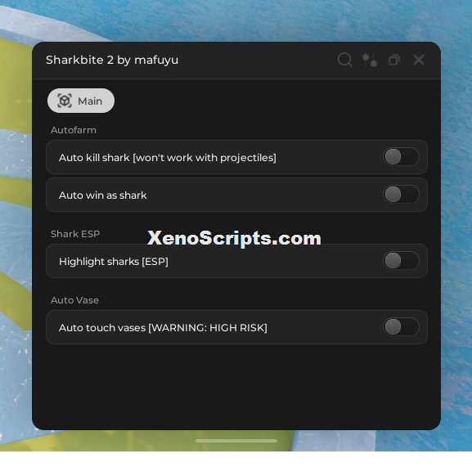Close the Sharkbite 2 script window
This screenshot has height=476, width=472.
click(419, 60)
